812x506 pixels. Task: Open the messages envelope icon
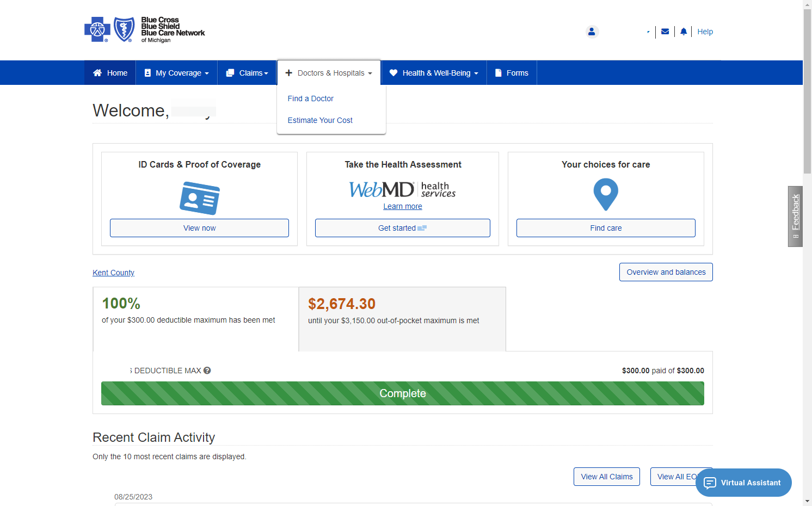(665, 32)
